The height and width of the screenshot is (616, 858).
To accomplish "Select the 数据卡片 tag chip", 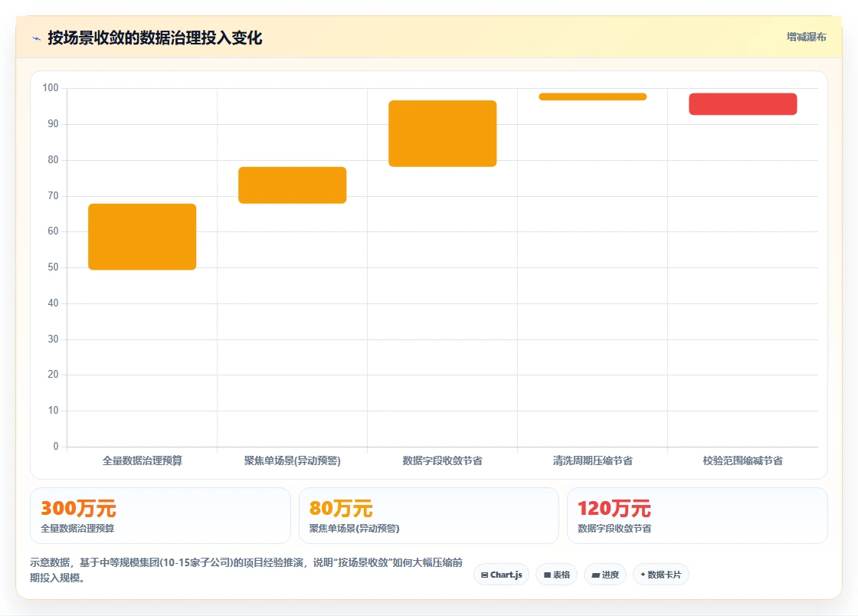I will point(661,575).
